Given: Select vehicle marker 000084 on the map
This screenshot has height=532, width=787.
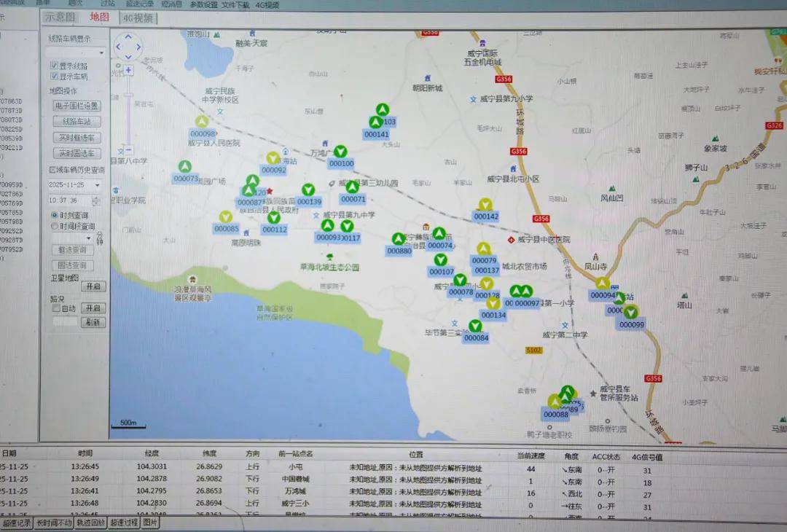Looking at the screenshot, I should (x=475, y=326).
